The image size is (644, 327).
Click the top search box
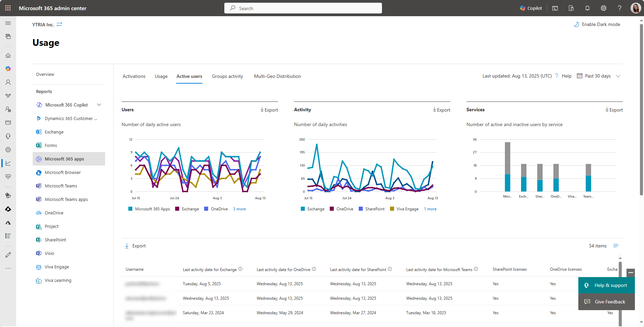click(x=303, y=8)
